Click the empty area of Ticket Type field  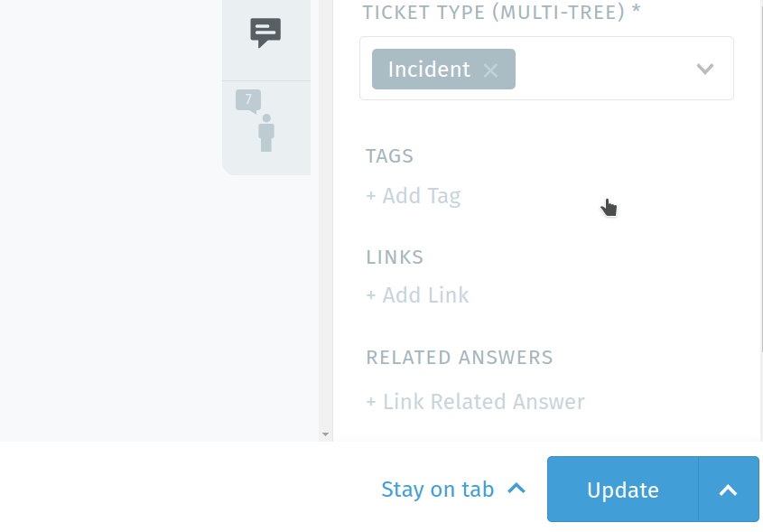603,69
